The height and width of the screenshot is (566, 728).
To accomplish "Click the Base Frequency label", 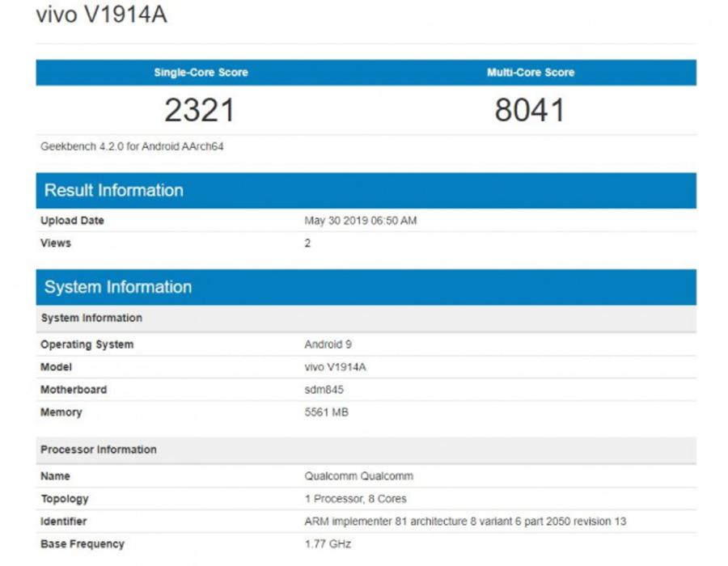I will tap(83, 544).
